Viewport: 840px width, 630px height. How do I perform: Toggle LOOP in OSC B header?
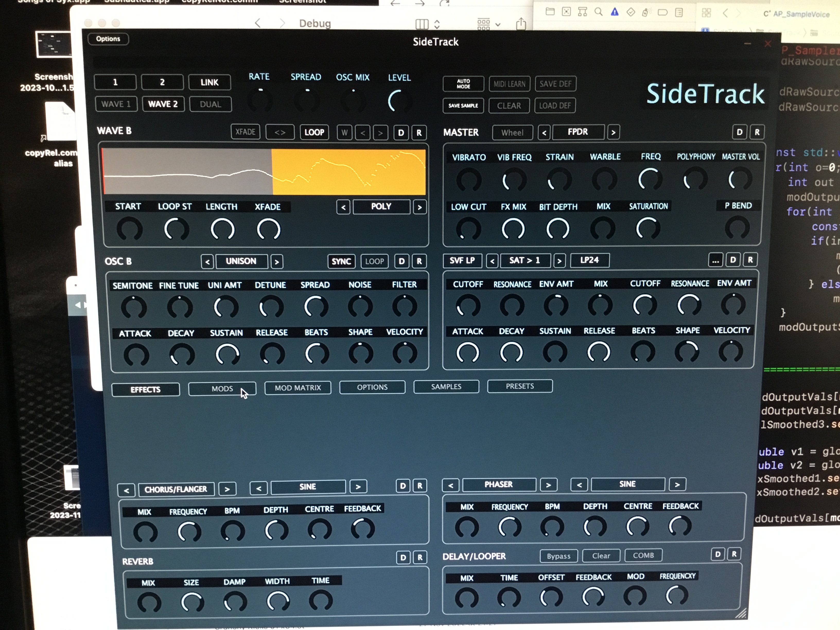(x=374, y=261)
